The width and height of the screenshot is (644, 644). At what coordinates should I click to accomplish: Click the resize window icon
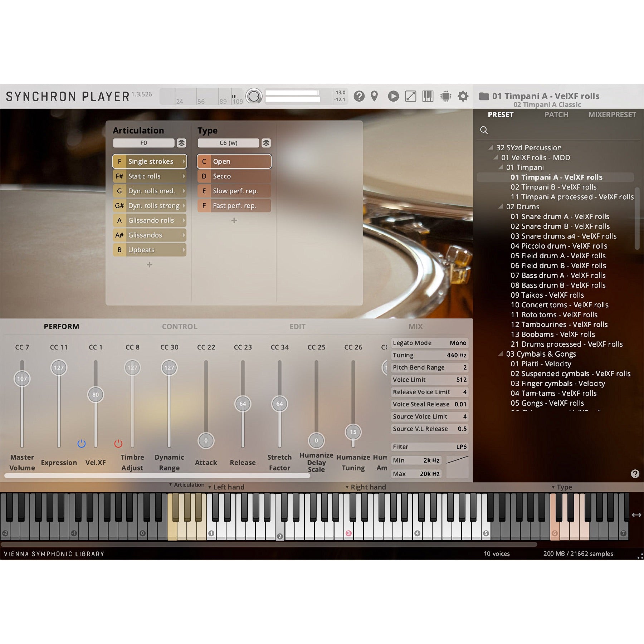click(x=410, y=96)
